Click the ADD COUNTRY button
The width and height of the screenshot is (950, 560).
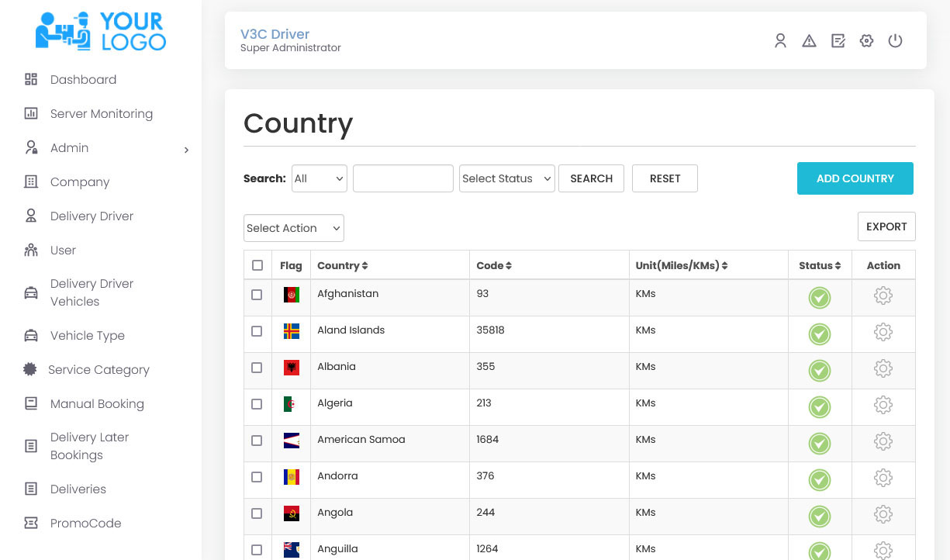point(855,178)
